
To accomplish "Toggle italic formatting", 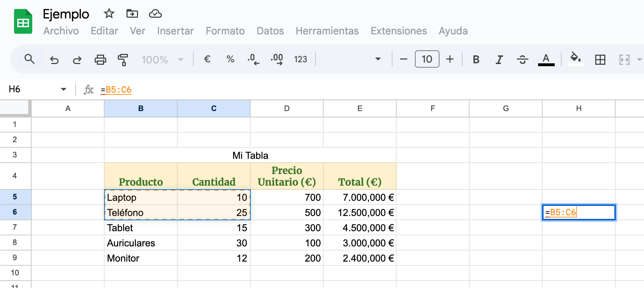I will tap(499, 59).
